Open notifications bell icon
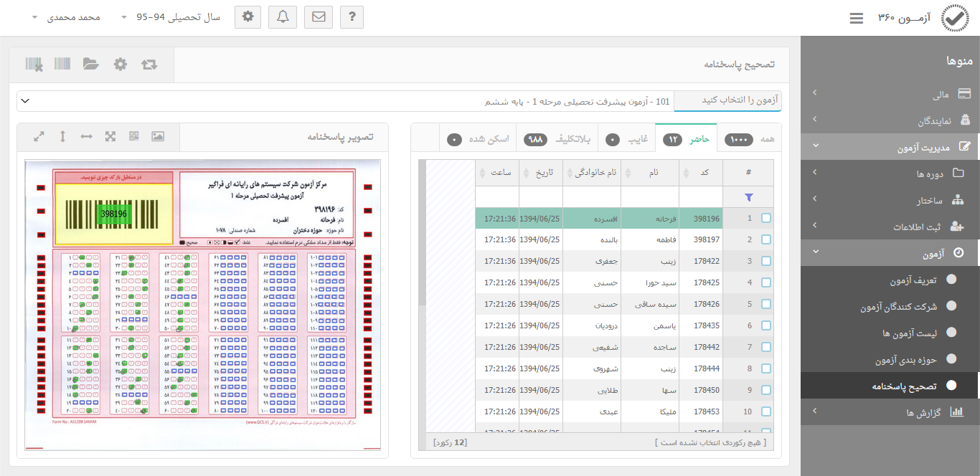 point(283,17)
